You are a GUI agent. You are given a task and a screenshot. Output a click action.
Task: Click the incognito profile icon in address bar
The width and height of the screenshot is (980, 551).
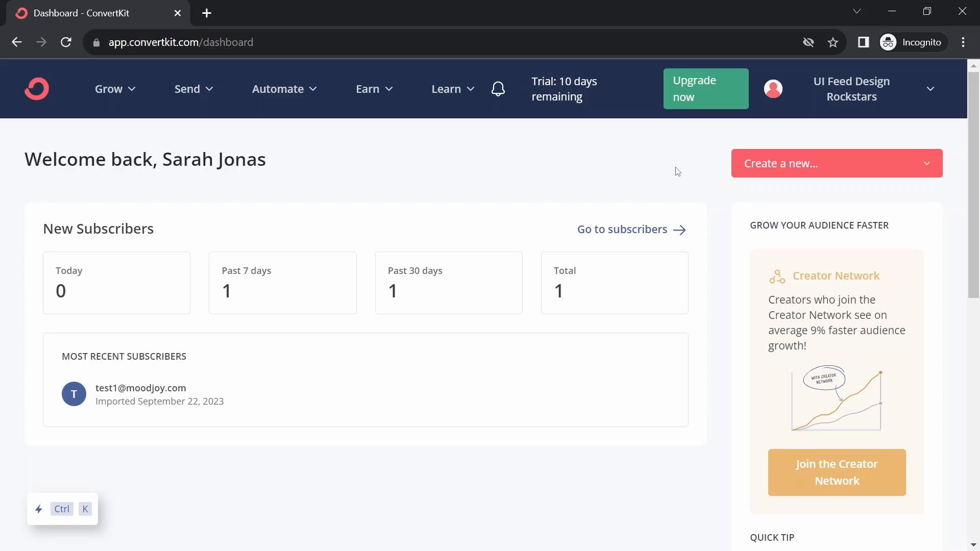(889, 42)
